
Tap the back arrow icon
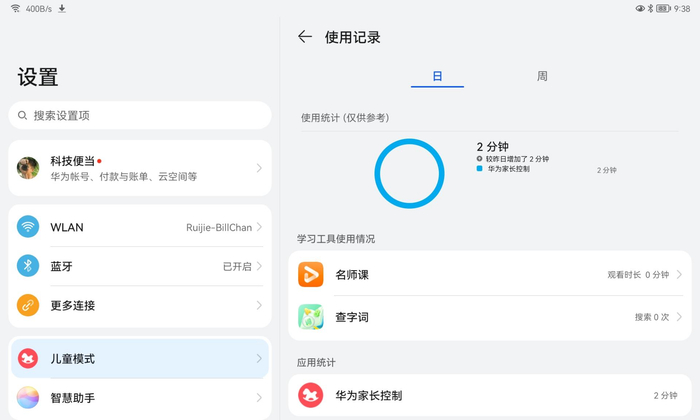305,37
